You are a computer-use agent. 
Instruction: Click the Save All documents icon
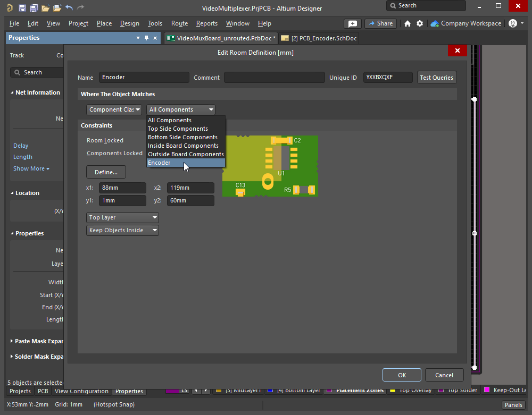pos(34,8)
